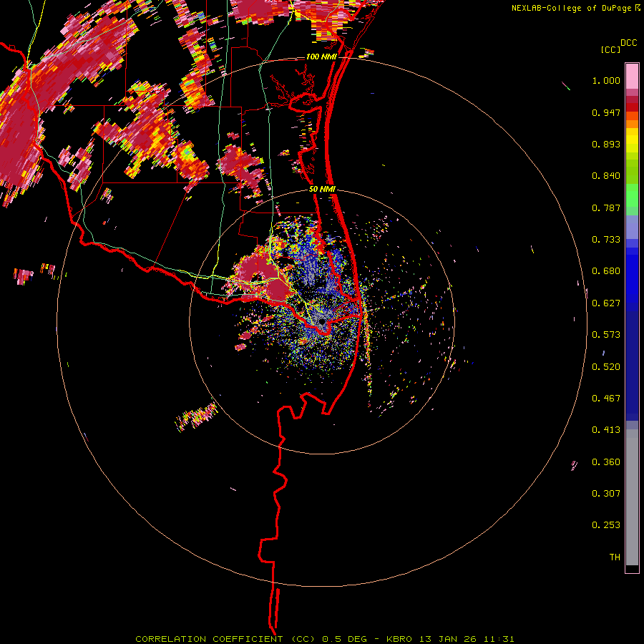Click the KBRO radar site marker at ring center
The width and height of the screenshot is (644, 644).
[322, 322]
